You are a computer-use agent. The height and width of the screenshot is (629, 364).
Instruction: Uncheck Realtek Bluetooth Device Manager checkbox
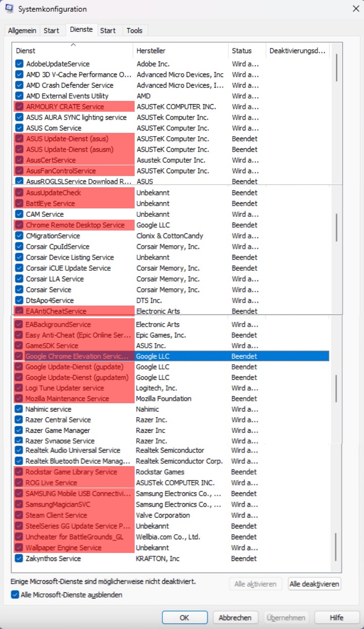19,461
